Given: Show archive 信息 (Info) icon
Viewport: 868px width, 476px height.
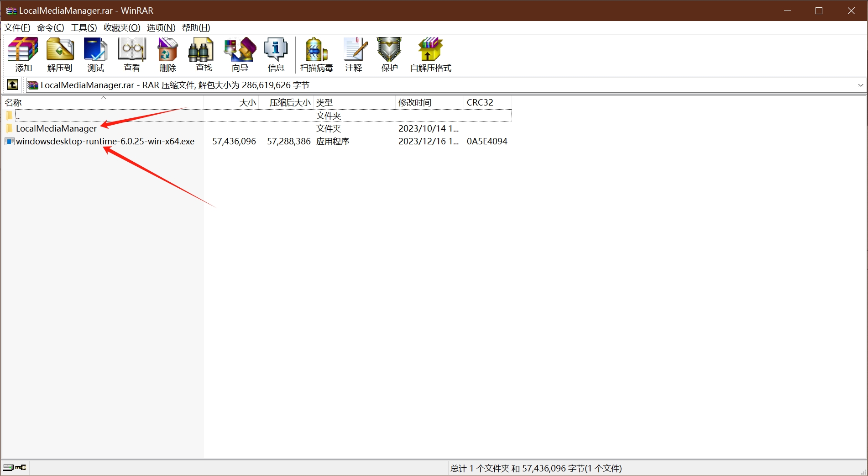Looking at the screenshot, I should coord(276,49).
